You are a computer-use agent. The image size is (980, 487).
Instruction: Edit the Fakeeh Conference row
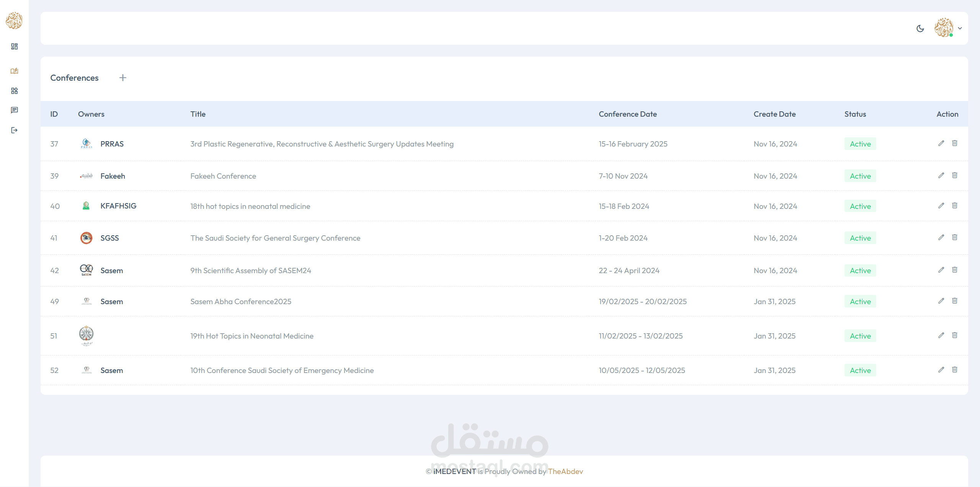click(x=941, y=175)
